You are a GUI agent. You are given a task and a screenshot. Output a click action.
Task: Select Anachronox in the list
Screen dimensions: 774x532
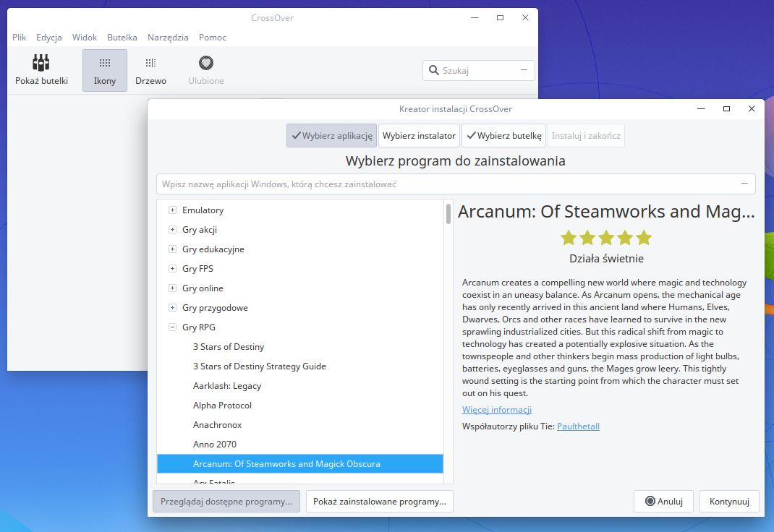tap(300, 424)
